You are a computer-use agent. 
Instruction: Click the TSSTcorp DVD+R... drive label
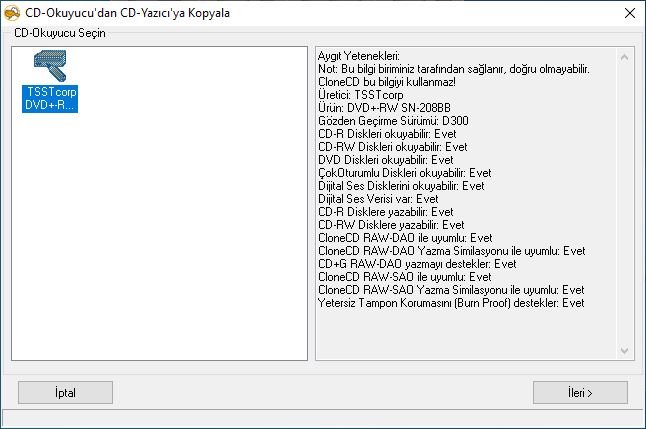(50, 98)
